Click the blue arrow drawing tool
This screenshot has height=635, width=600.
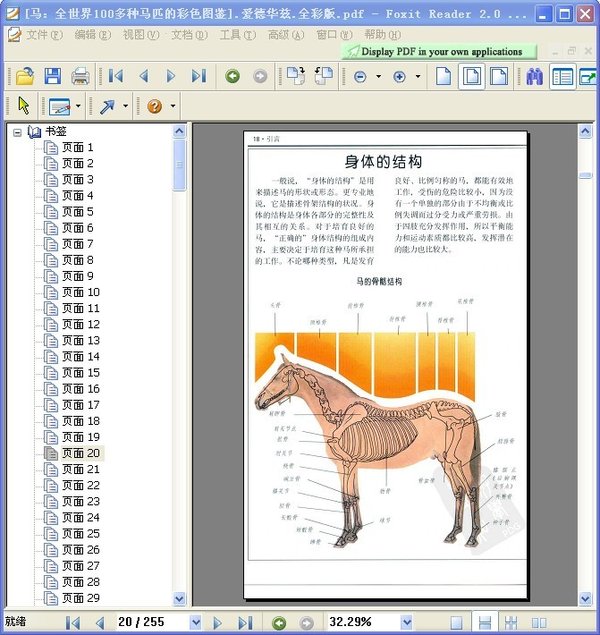[107, 107]
